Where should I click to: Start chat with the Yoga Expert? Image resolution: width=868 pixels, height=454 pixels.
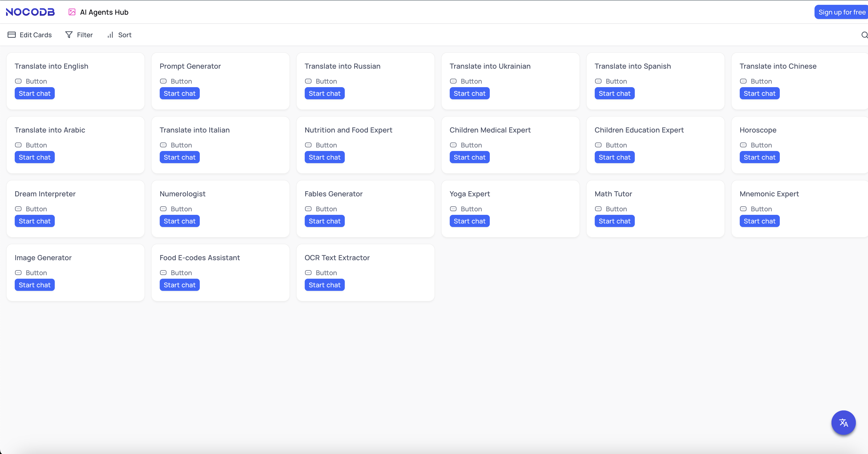pos(469,221)
